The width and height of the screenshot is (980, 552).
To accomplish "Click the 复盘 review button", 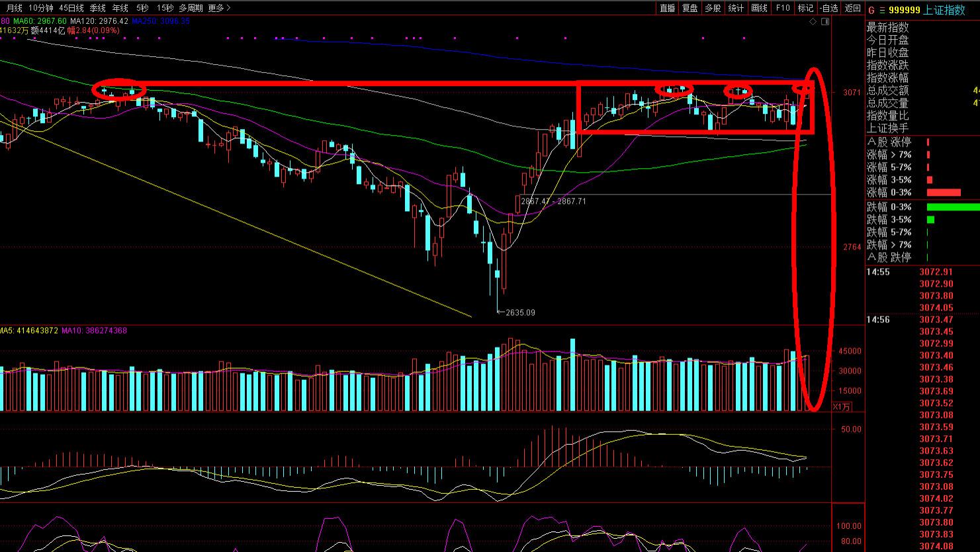I will [690, 8].
